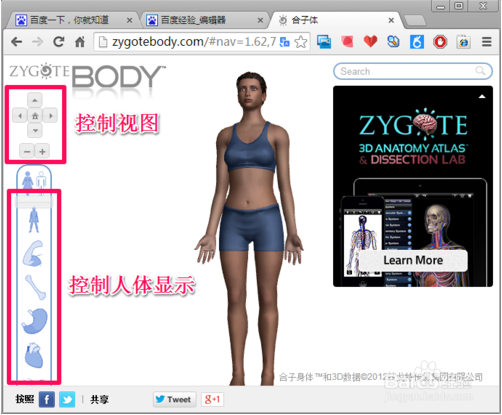Minimize the browser window

(x=440, y=6)
